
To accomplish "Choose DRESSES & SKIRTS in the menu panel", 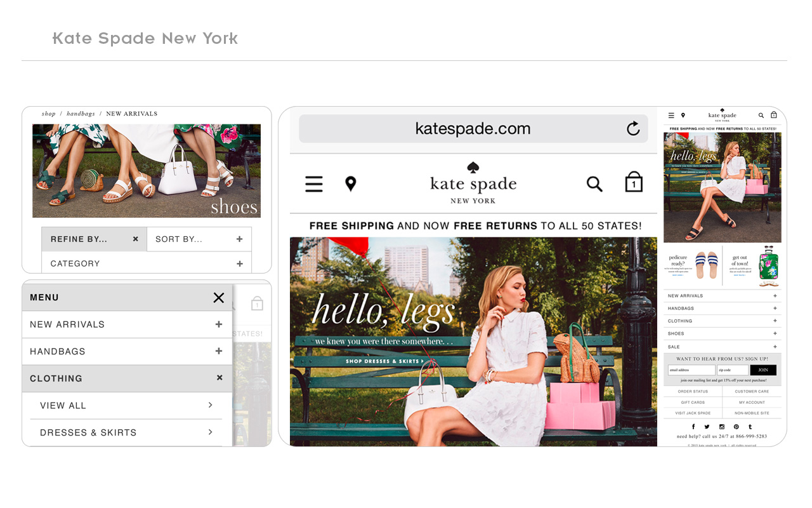I will [x=127, y=433].
